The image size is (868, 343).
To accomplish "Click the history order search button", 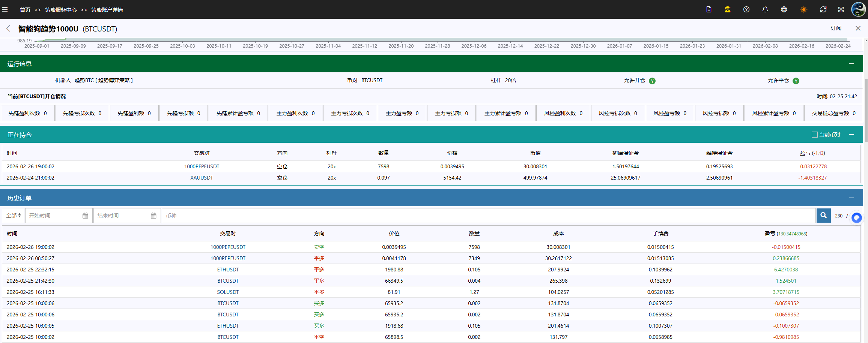I will 823,216.
